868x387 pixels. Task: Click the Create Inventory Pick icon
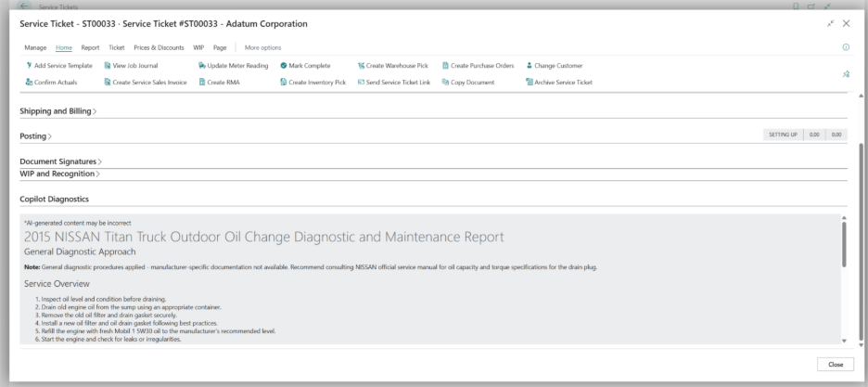coord(284,82)
